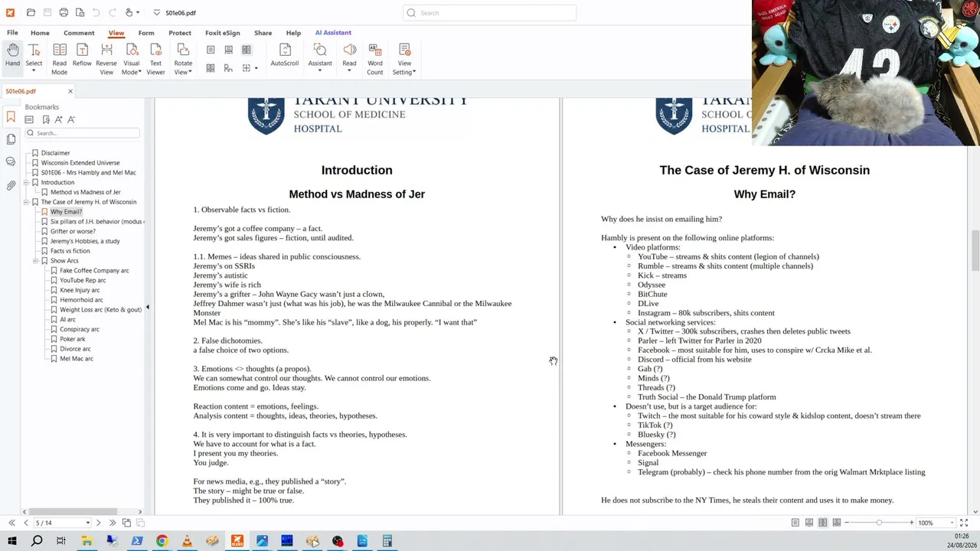Click the add bookmark icon
The width and height of the screenshot is (980, 551).
click(46, 119)
